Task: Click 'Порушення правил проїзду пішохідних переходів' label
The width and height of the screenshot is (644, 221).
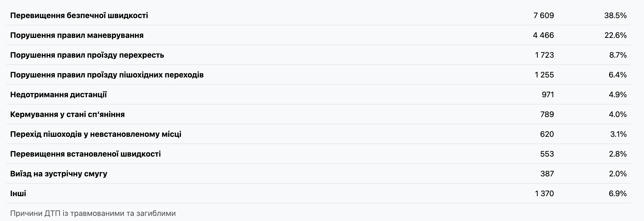Action: pyautogui.click(x=107, y=75)
